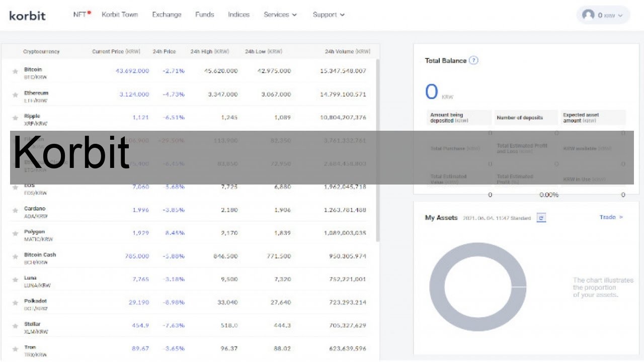Viewport: 644px width, 362px height.
Task: Click the assets donut chart
Action: pyautogui.click(x=477, y=287)
